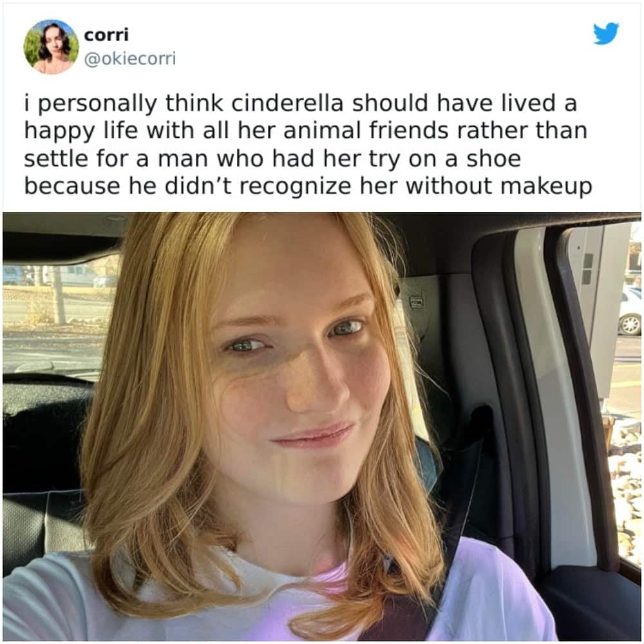Click the word "settle" in the tweet
This screenshot has width=644, height=644.
(x=56, y=158)
